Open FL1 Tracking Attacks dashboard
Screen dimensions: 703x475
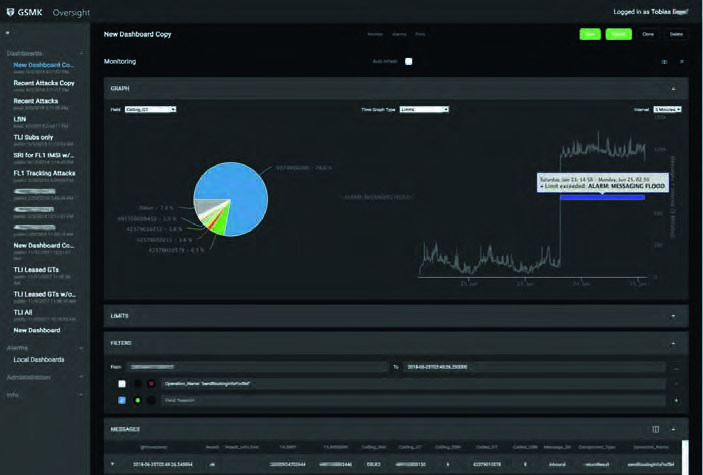[44, 173]
